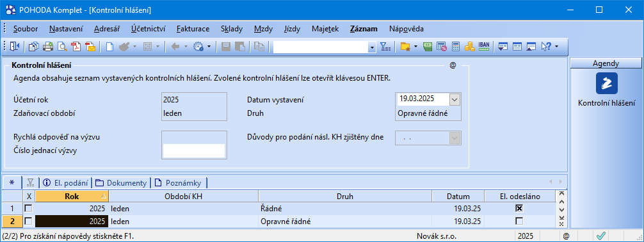This screenshot has width=644, height=242.
Task: Click the Období KH column header
Action: coord(184,197)
